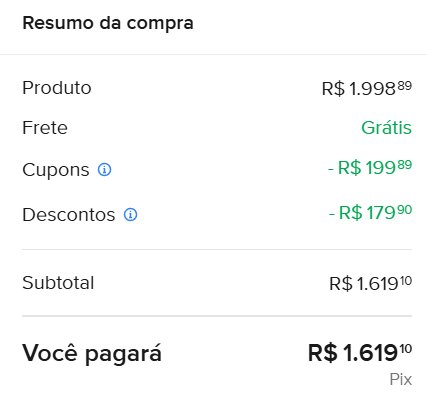Click the bold total R$ 1.619,10
The width and height of the screenshot is (427, 397).
point(360,353)
